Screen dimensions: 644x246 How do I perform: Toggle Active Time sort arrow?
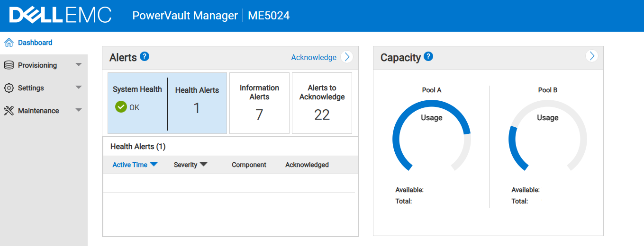[154, 165]
